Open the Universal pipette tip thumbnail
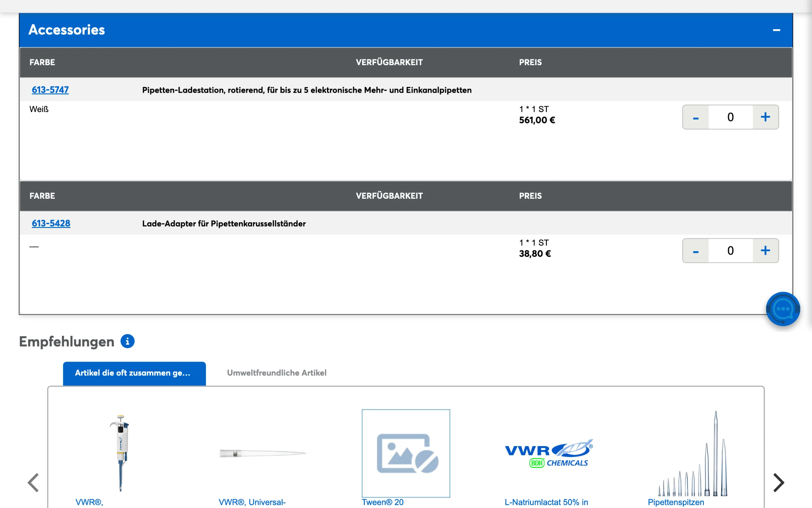This screenshot has width=812, height=508. (263, 453)
